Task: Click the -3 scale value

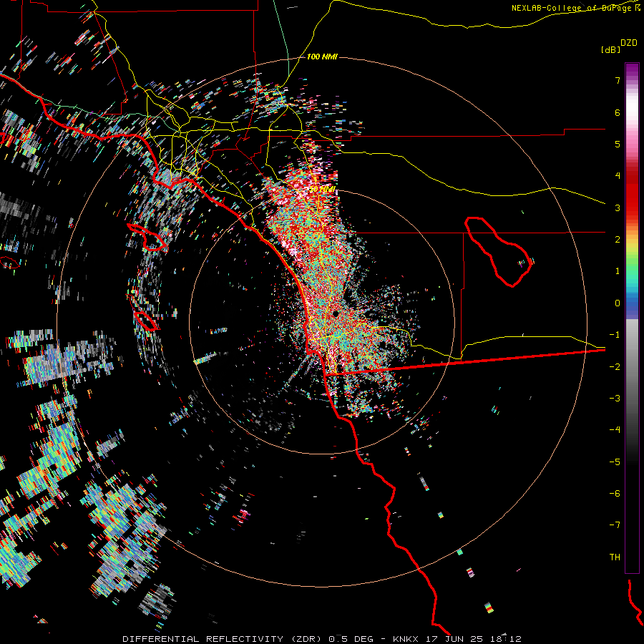Action: click(615, 399)
